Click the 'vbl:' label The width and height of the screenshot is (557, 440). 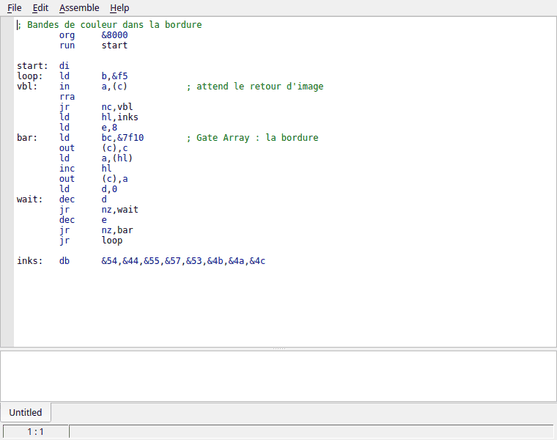[27, 86]
